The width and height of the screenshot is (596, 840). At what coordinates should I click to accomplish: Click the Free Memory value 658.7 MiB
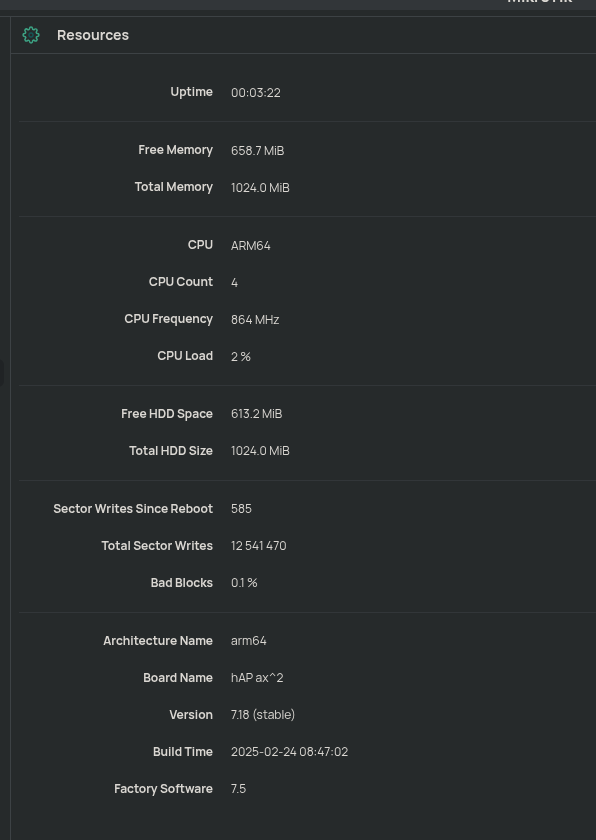click(257, 150)
